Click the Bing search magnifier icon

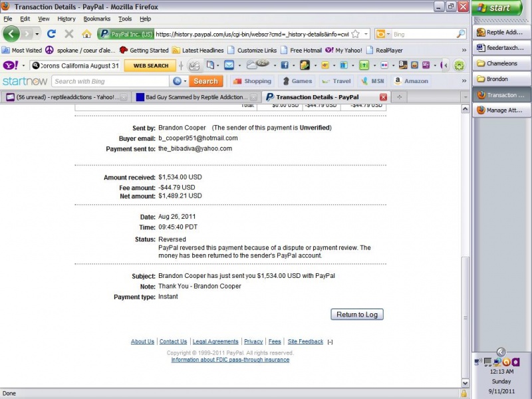[x=460, y=34]
